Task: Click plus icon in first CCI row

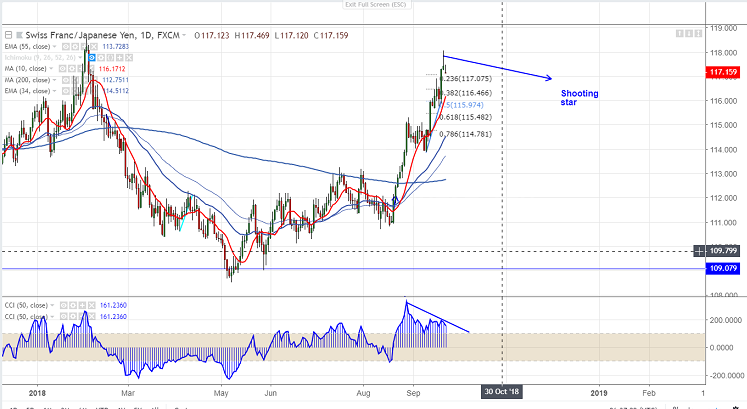Action: 82,305
